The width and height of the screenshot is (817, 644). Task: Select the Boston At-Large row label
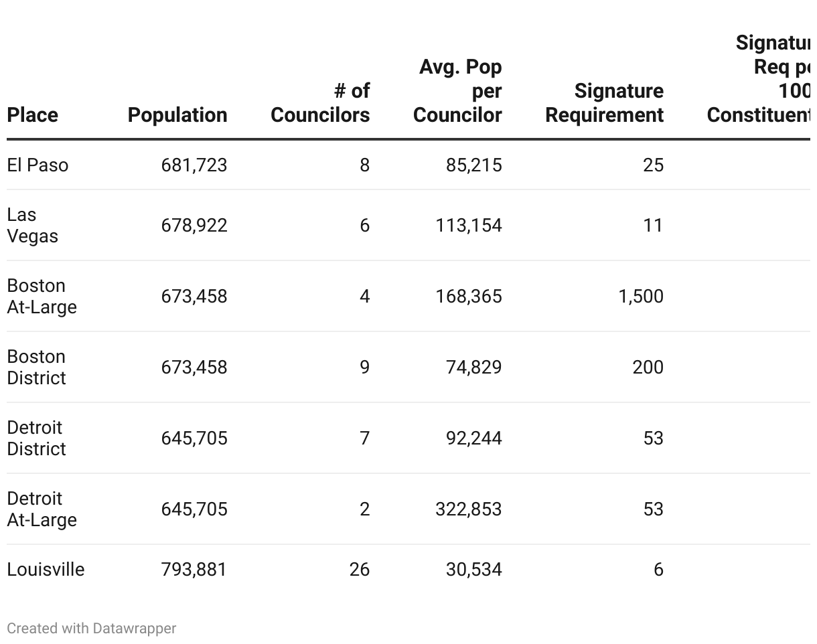[42, 297]
